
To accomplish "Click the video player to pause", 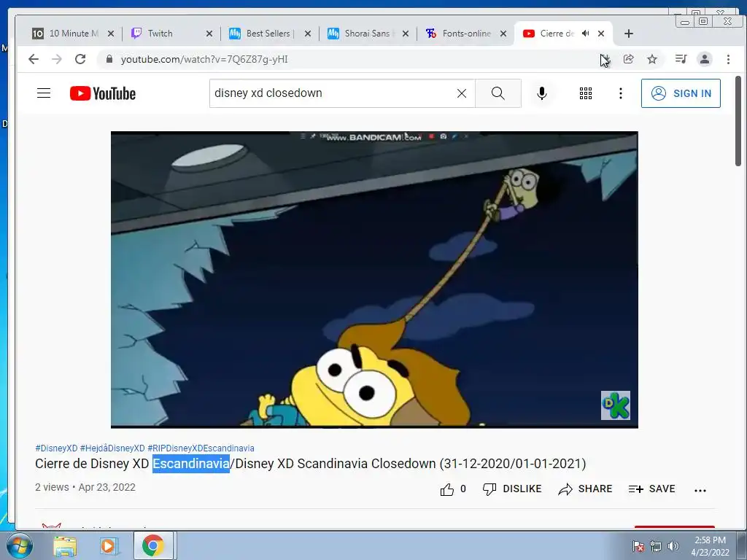I will (x=374, y=279).
